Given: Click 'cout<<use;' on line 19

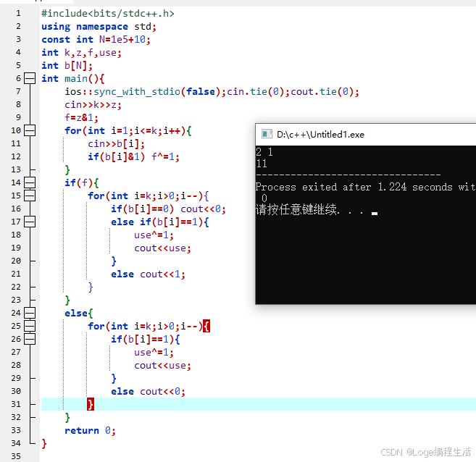Looking at the screenshot, I should pyautogui.click(x=163, y=248).
